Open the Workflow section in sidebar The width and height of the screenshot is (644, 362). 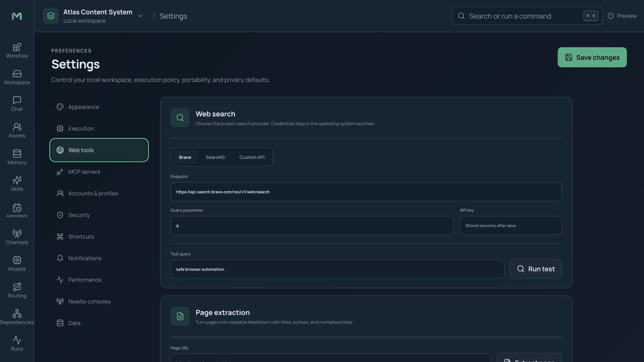pyautogui.click(x=17, y=50)
